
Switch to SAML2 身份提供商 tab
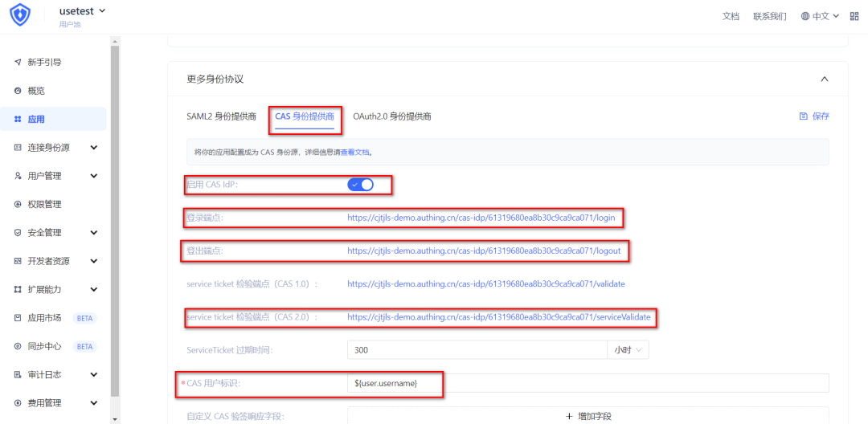[222, 116]
